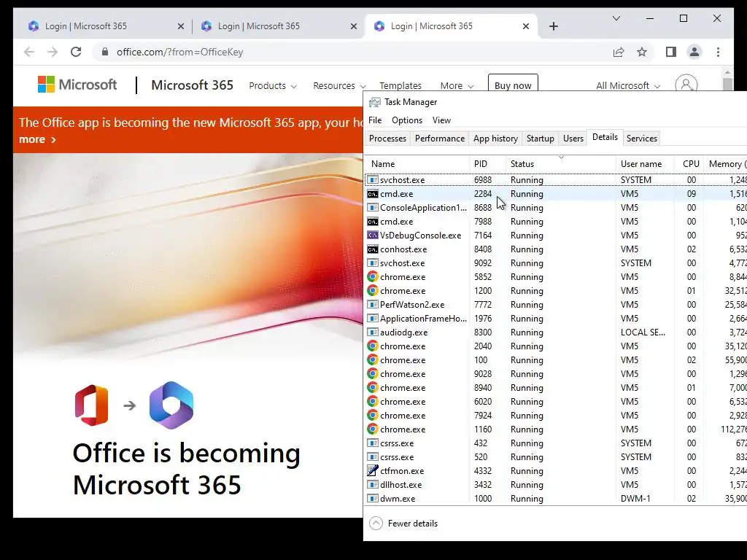Switch to the Performance tab
This screenshot has height=560, width=747.
440,138
